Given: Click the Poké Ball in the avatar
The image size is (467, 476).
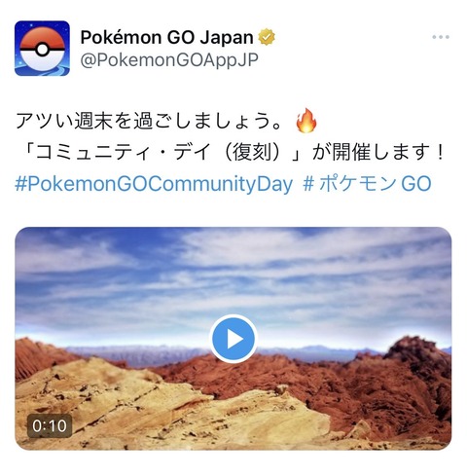Looking at the screenshot, I should [42, 50].
